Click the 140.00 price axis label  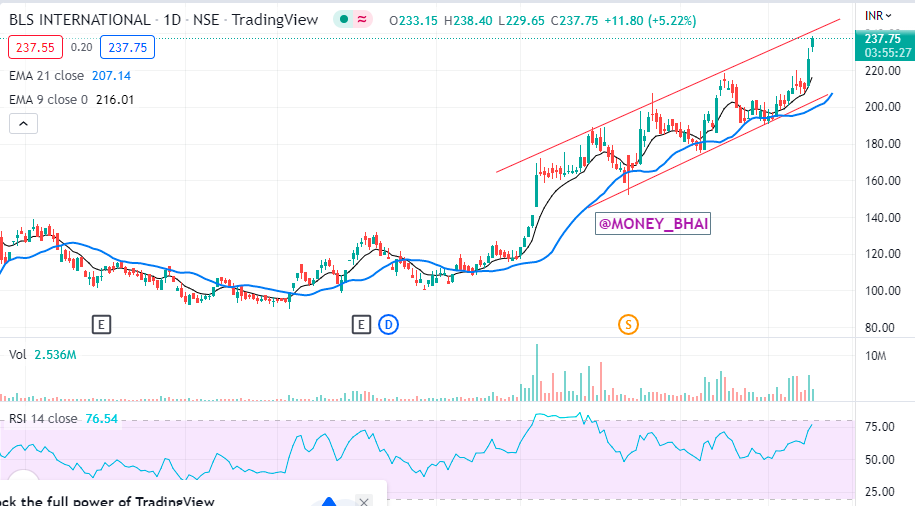(x=882, y=218)
